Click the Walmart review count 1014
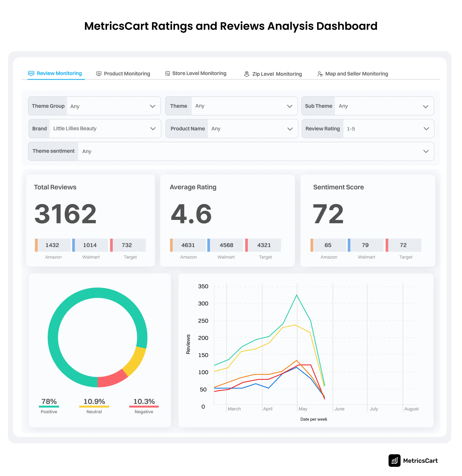Screen dimensions: 462x476 pyautogui.click(x=90, y=245)
